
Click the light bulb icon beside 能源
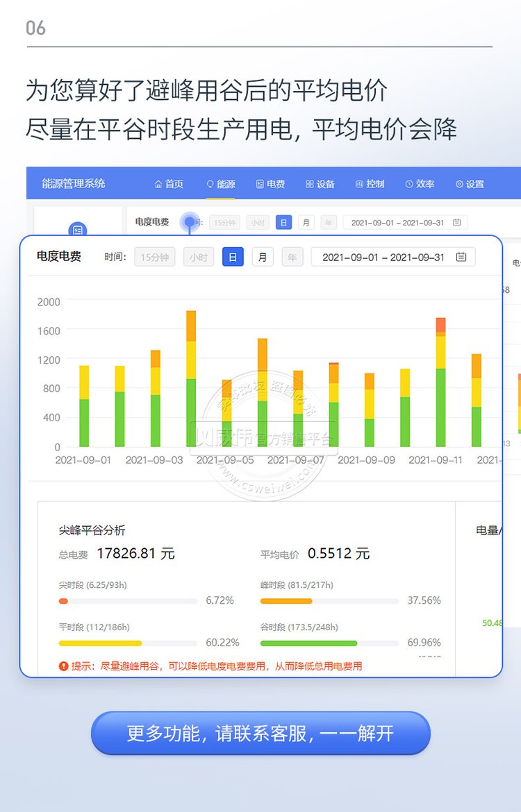(x=210, y=184)
